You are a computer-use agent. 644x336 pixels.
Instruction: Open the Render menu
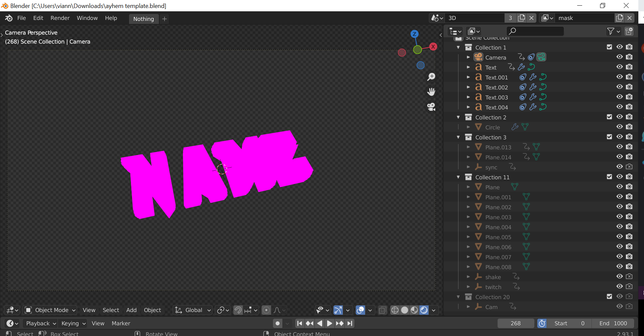click(x=60, y=18)
